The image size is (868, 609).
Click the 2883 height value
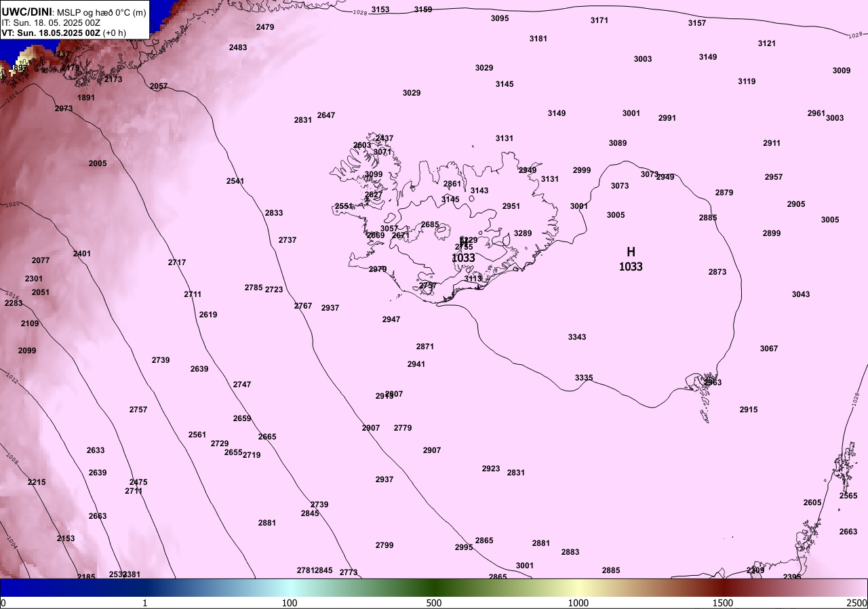[x=570, y=552]
